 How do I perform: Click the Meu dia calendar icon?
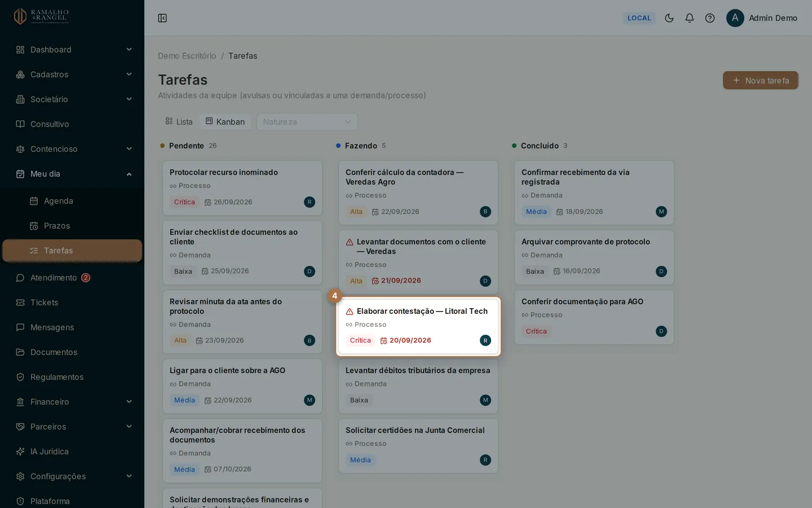20,174
